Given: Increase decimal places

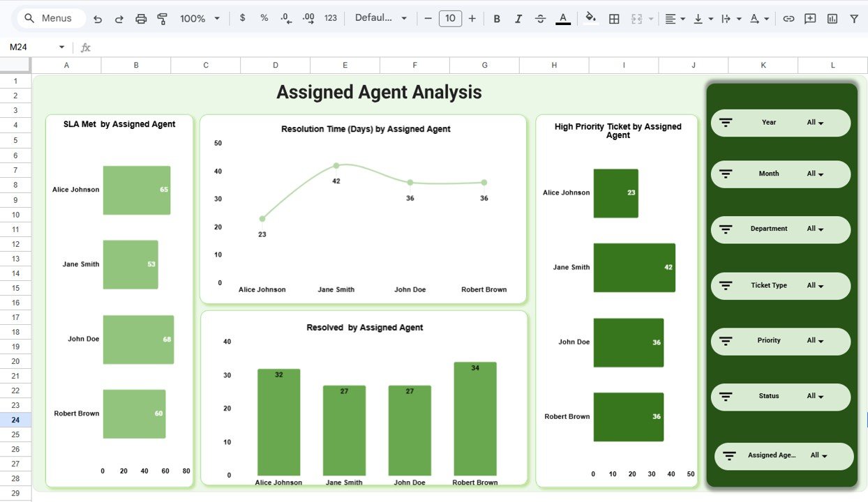Looking at the screenshot, I should click(x=308, y=18).
